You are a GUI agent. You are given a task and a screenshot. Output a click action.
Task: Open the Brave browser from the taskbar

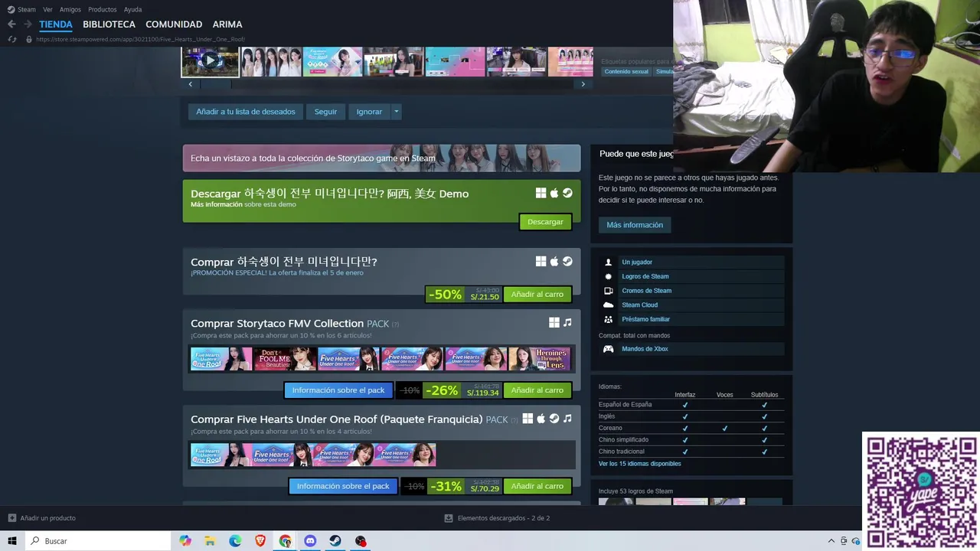260,541
